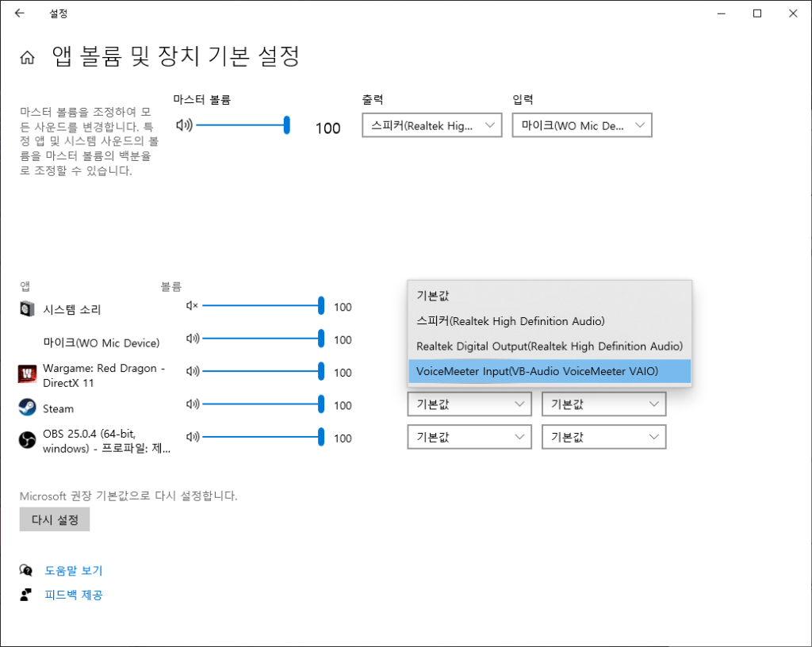The height and width of the screenshot is (647, 812).
Task: Expand the Steam output device dropdown
Action: point(469,404)
